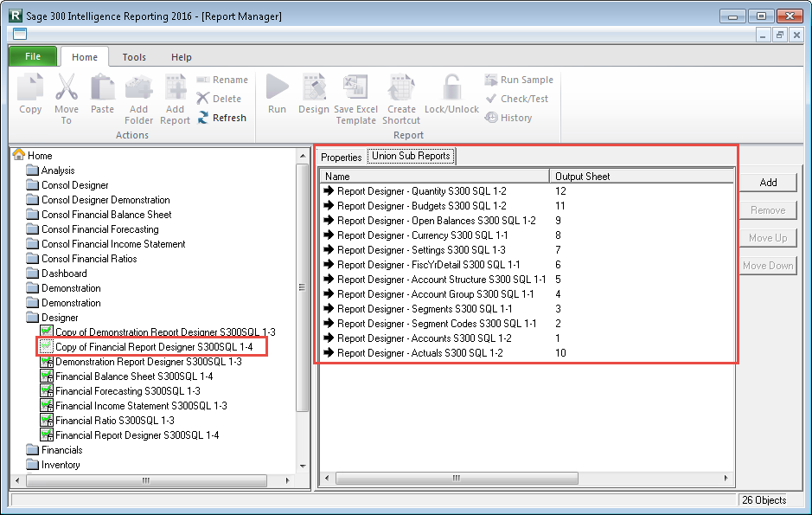Select Report Designer - Budgets S300 SQL 1-2
This screenshot has width=812, height=515.
point(415,206)
